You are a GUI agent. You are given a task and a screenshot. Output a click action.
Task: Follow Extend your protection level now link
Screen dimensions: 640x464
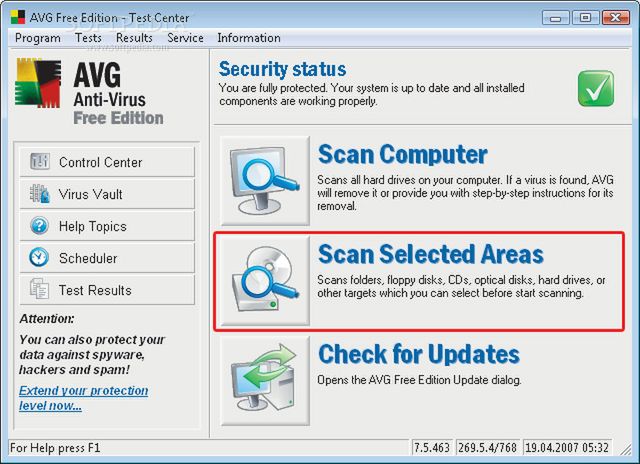tap(83, 398)
